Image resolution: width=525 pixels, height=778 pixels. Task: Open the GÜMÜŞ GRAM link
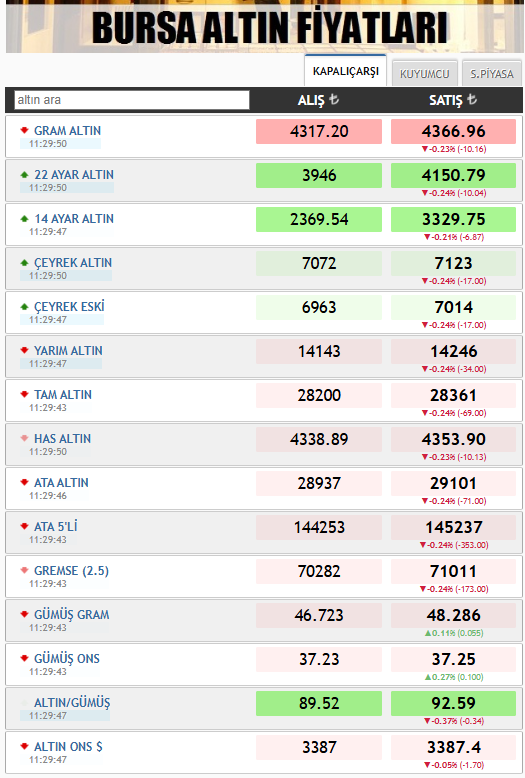(x=71, y=615)
